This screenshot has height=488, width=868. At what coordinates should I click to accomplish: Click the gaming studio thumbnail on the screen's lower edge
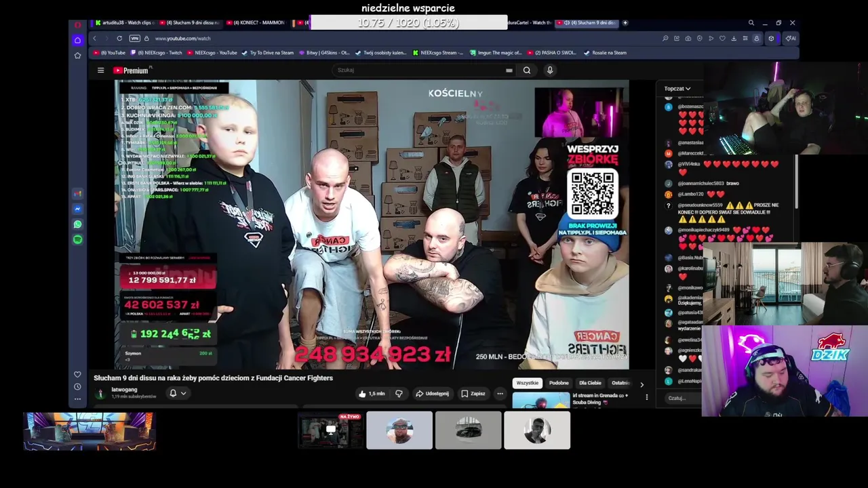(x=90, y=431)
